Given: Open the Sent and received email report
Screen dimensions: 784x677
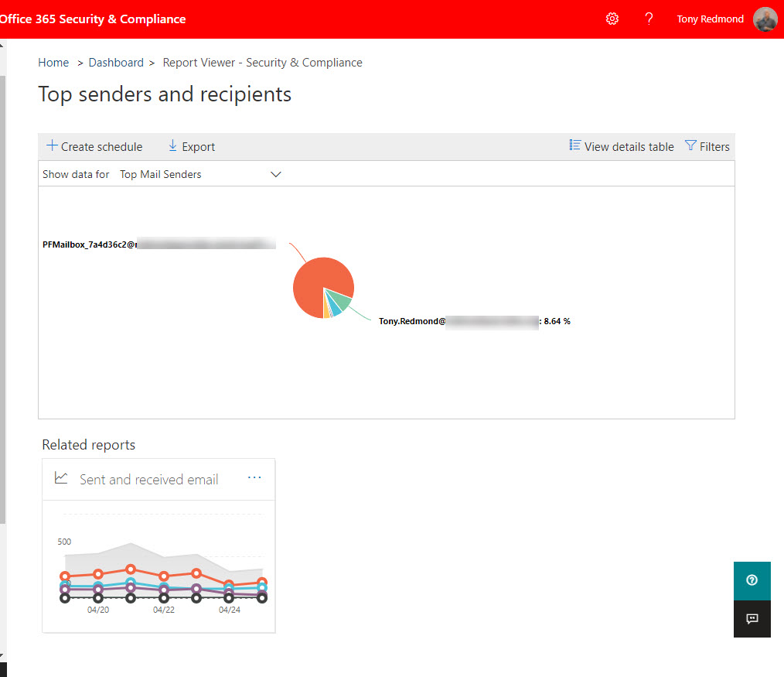Looking at the screenshot, I should (148, 480).
